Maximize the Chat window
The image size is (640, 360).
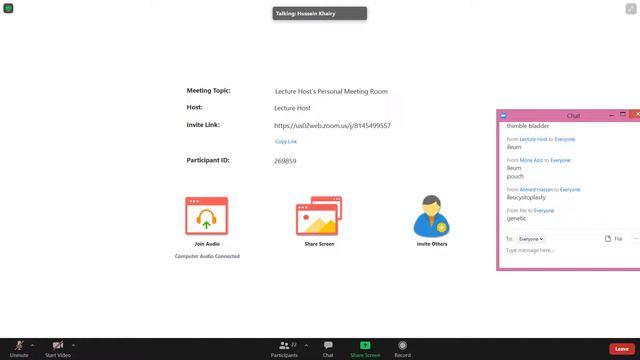(622, 115)
